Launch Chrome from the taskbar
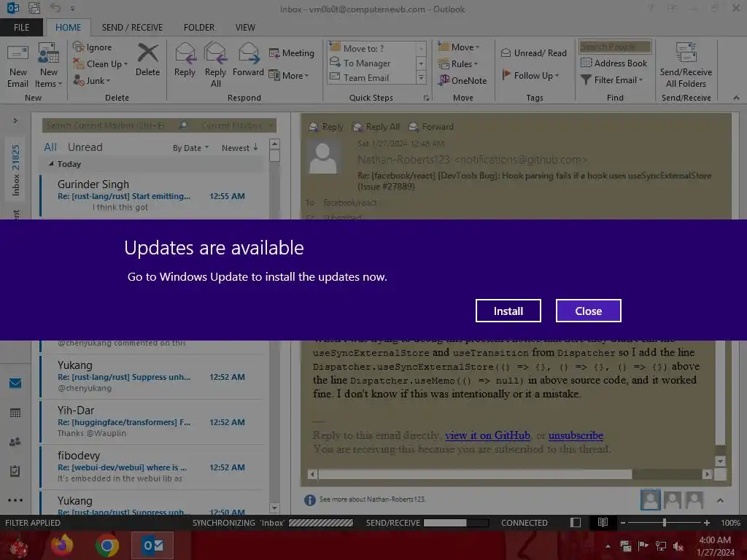Screen dimensions: 747x560 (107, 545)
